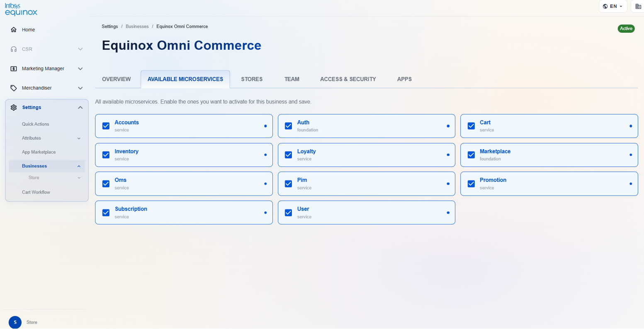Disable the Marketplace foundation checkbox

(471, 155)
